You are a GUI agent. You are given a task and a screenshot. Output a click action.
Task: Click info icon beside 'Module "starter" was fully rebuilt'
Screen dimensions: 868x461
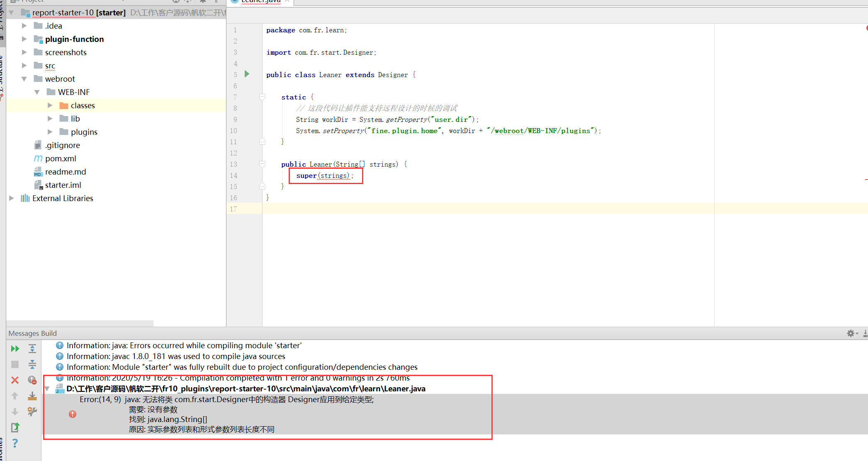click(x=60, y=367)
